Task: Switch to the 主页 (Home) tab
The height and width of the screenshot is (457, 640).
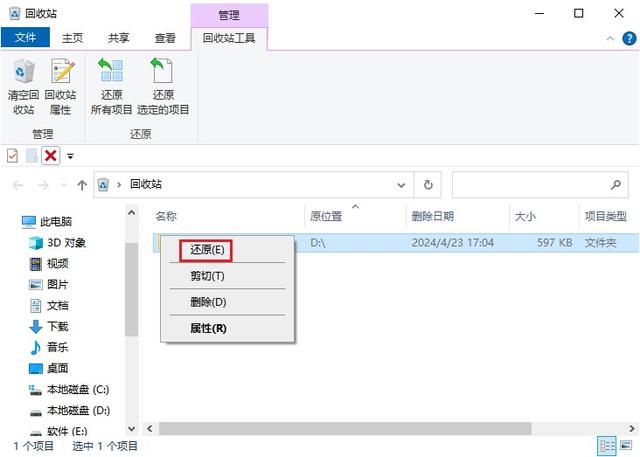Action: click(72, 38)
